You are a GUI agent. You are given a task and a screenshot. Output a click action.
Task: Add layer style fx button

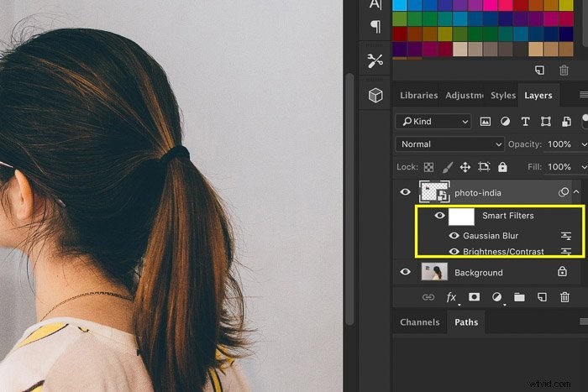click(452, 297)
